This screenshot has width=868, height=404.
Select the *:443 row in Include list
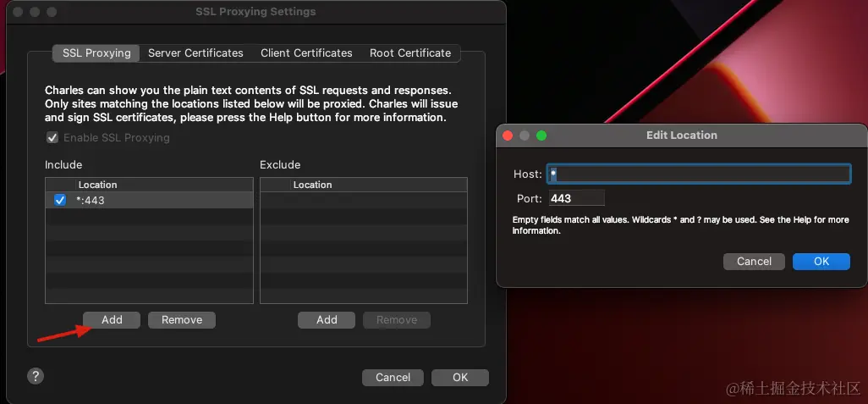tap(149, 200)
